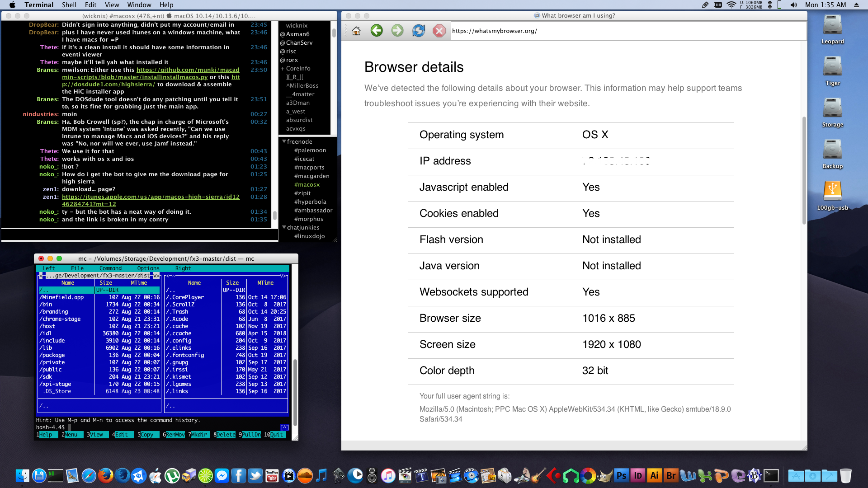Reload the page with the blue refresh icon
Image resolution: width=868 pixels, height=488 pixels.
[x=419, y=31]
